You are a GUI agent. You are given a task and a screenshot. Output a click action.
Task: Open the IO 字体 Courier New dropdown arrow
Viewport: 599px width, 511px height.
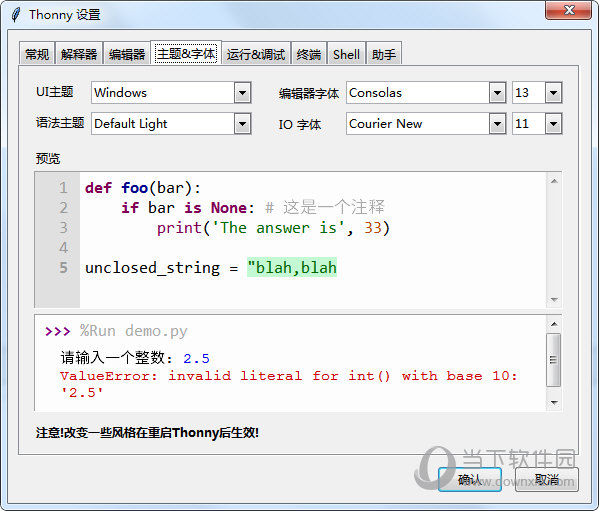point(497,123)
